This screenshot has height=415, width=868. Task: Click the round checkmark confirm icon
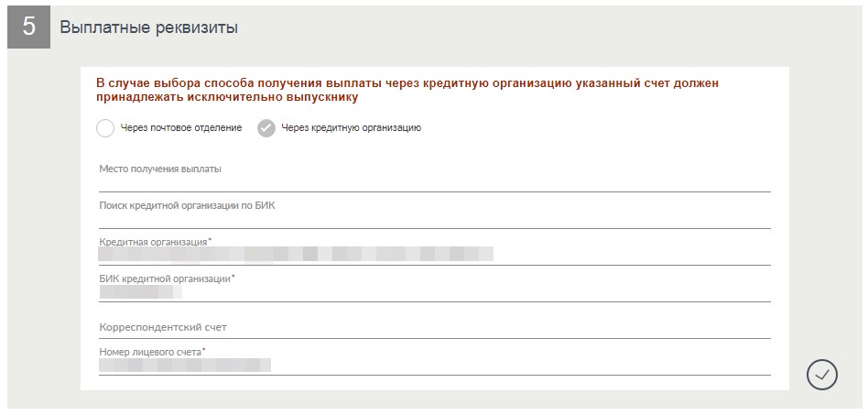(822, 374)
